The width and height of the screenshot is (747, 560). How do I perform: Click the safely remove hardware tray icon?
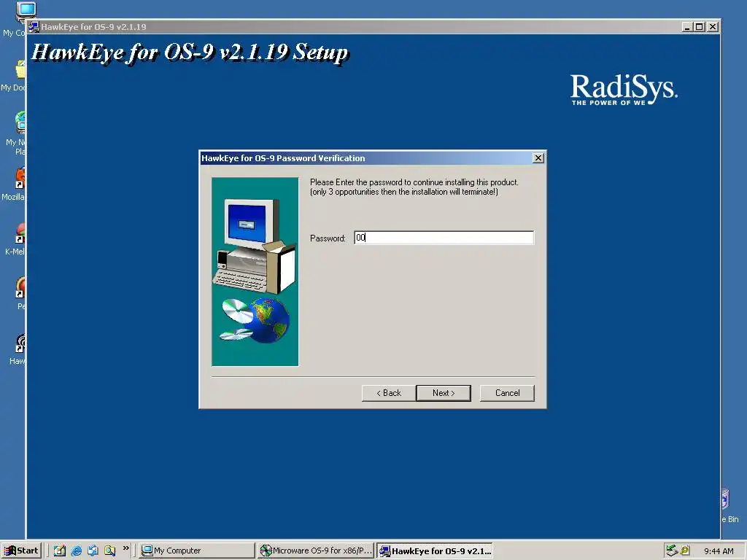coord(671,551)
